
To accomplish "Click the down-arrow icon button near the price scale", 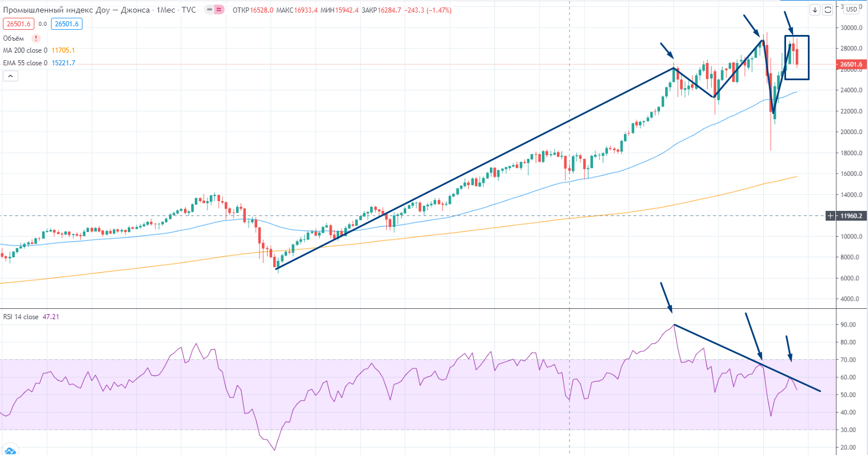I will tap(815, 9).
